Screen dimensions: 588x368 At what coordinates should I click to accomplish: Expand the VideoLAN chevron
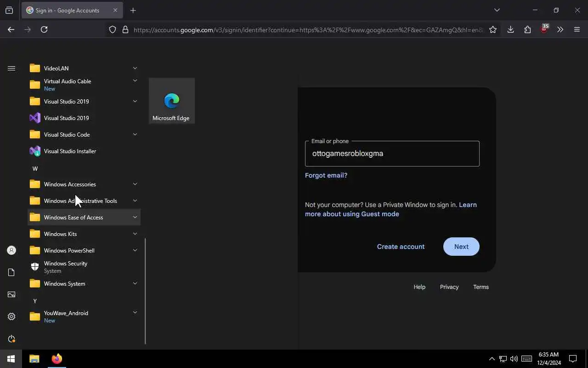135,68
